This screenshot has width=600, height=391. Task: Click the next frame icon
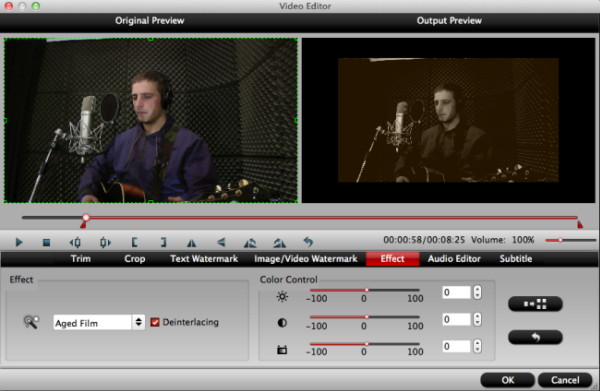(x=105, y=242)
